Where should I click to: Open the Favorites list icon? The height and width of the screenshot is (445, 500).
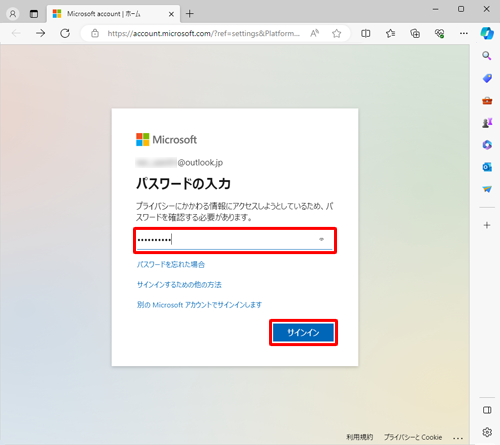pyautogui.click(x=390, y=33)
